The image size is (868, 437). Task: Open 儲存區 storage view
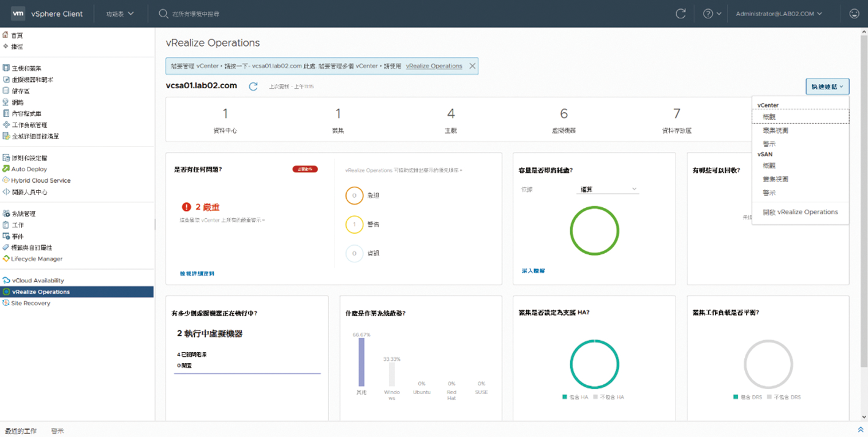[x=16, y=91]
